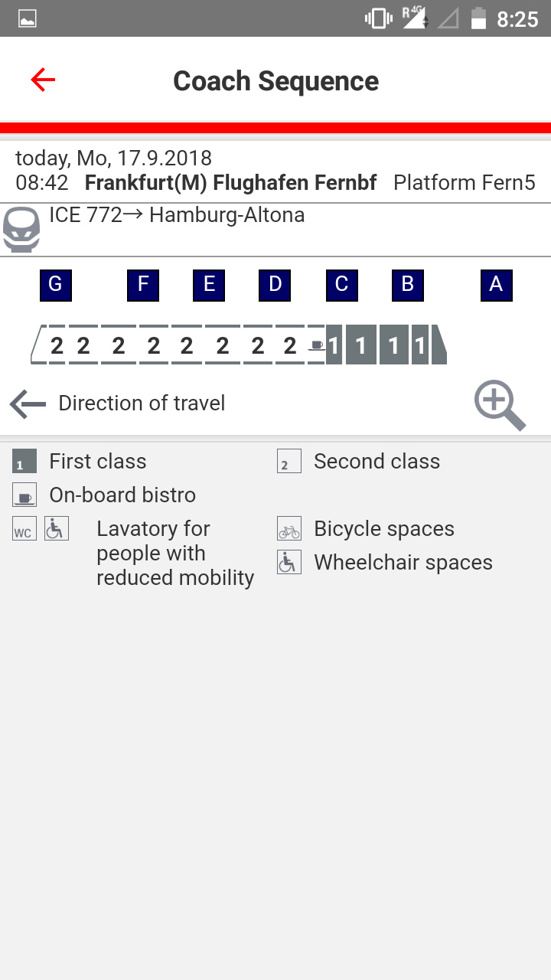
Task: Pick platform section A marker
Action: coord(496,285)
